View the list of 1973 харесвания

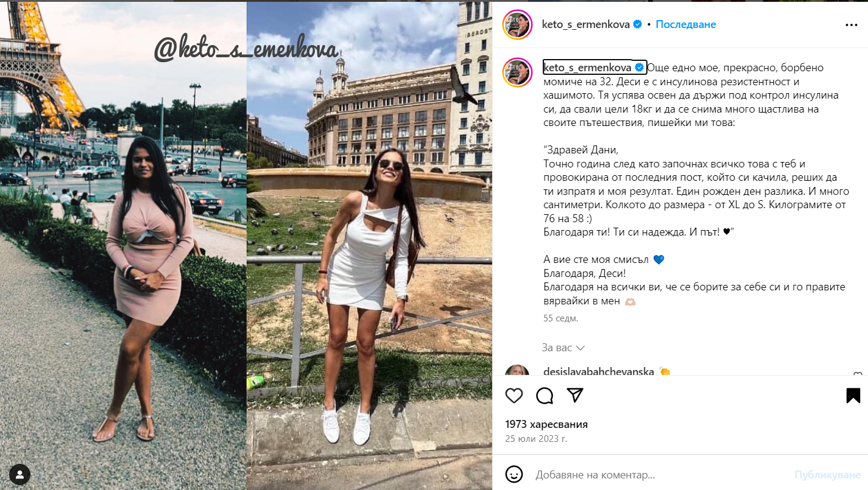[x=546, y=424]
